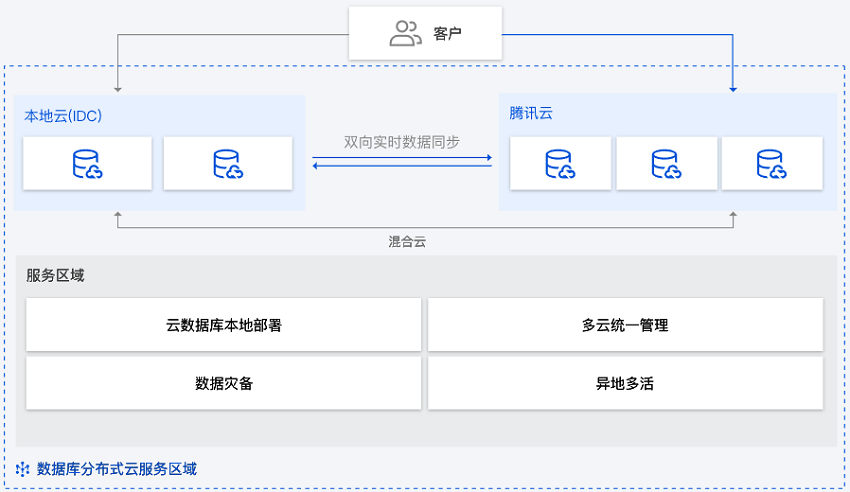
Task: Select the left database icon in 本地云(IDC)
Action: 87,164
